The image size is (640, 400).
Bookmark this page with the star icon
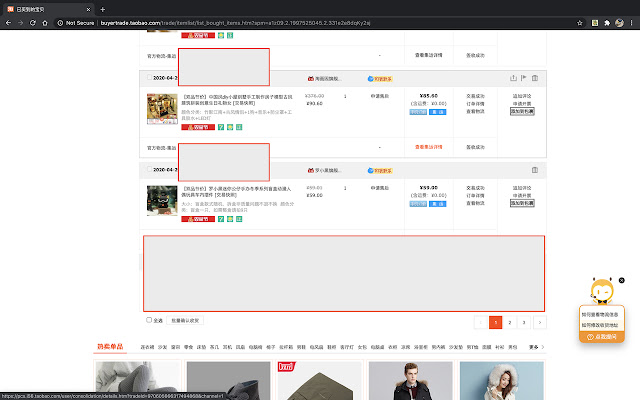tap(580, 23)
